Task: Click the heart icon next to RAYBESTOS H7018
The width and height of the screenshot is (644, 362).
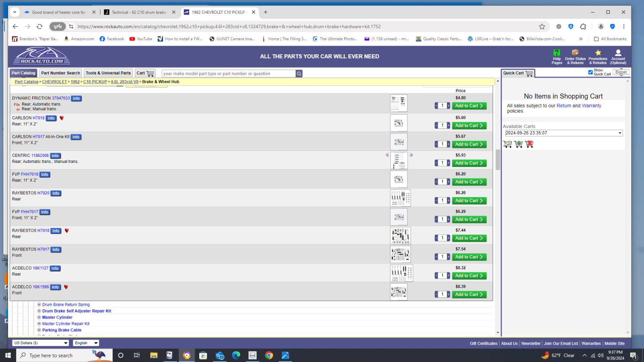Action: (67, 231)
